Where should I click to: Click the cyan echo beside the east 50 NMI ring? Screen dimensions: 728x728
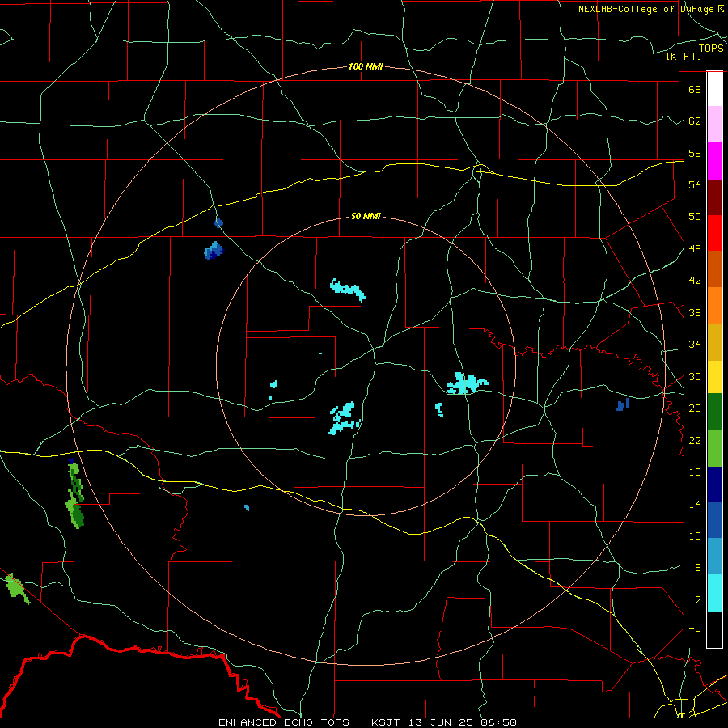tap(467, 383)
